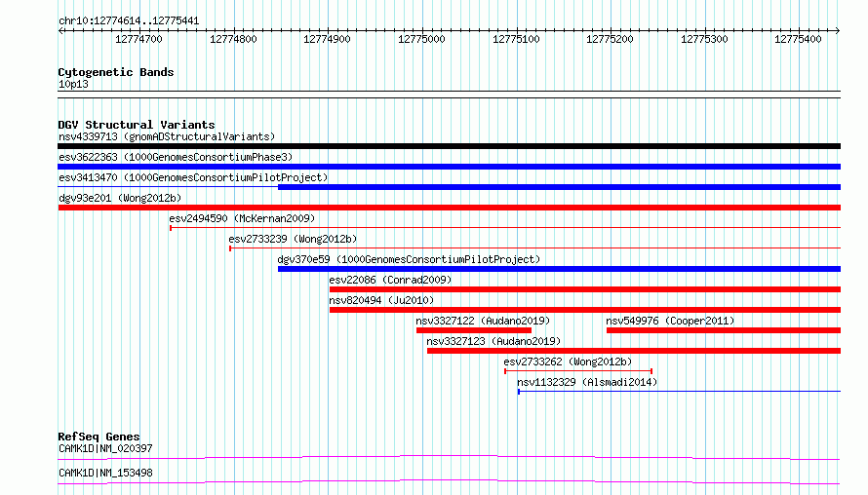The width and height of the screenshot is (868, 495).
Task: Click the 12775300 ruler position
Action: click(704, 39)
